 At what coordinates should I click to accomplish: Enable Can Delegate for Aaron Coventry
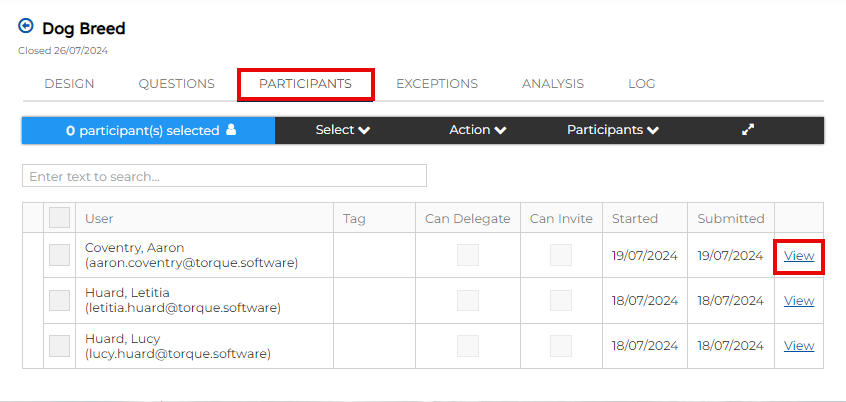point(468,255)
